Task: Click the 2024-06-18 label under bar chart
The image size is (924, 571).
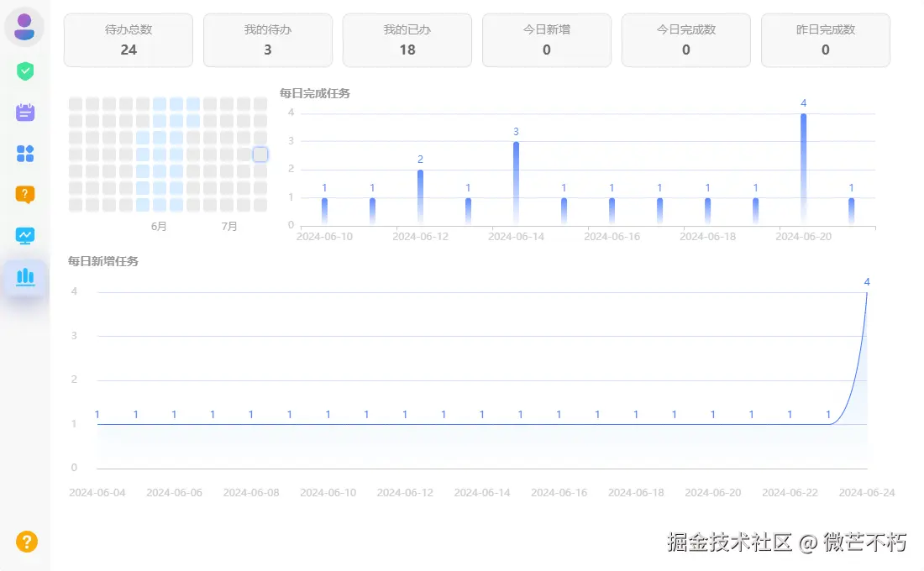Action: coord(708,236)
